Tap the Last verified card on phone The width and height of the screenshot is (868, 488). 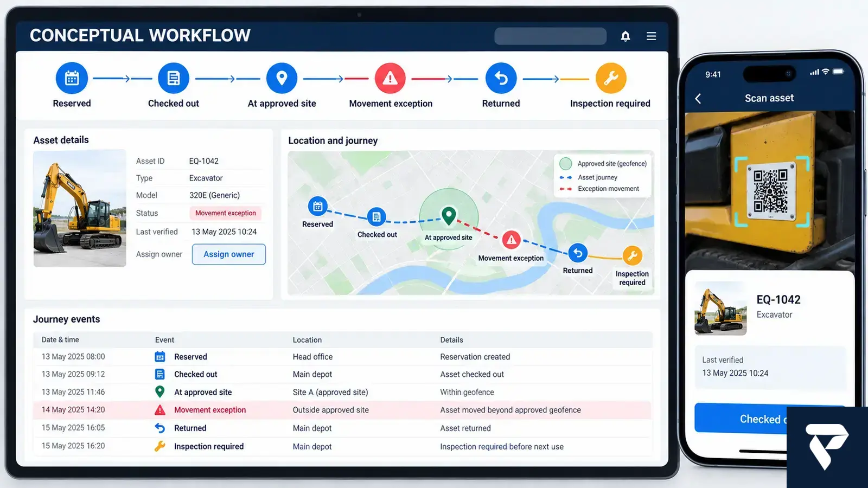coord(770,368)
